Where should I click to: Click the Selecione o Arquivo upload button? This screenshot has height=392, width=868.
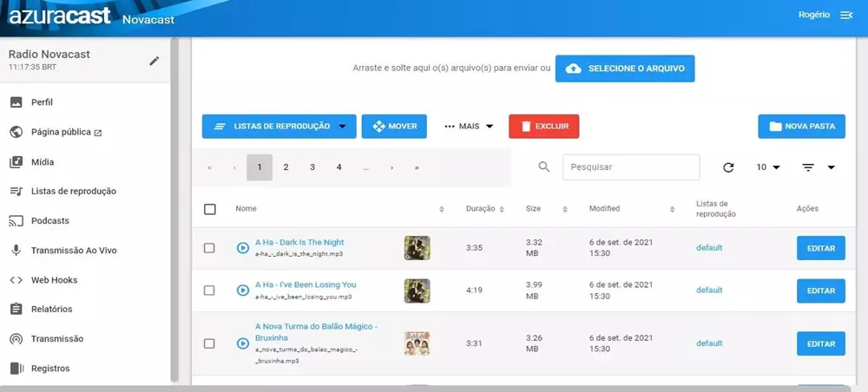[625, 69]
